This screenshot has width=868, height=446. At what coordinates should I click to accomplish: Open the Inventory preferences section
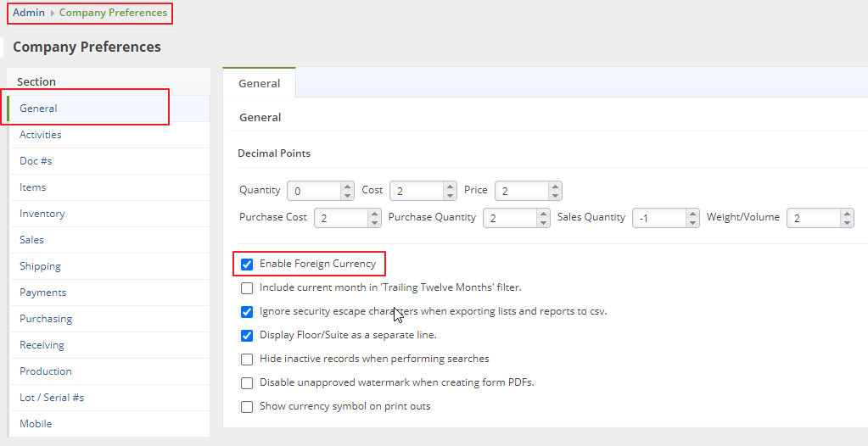click(x=42, y=214)
